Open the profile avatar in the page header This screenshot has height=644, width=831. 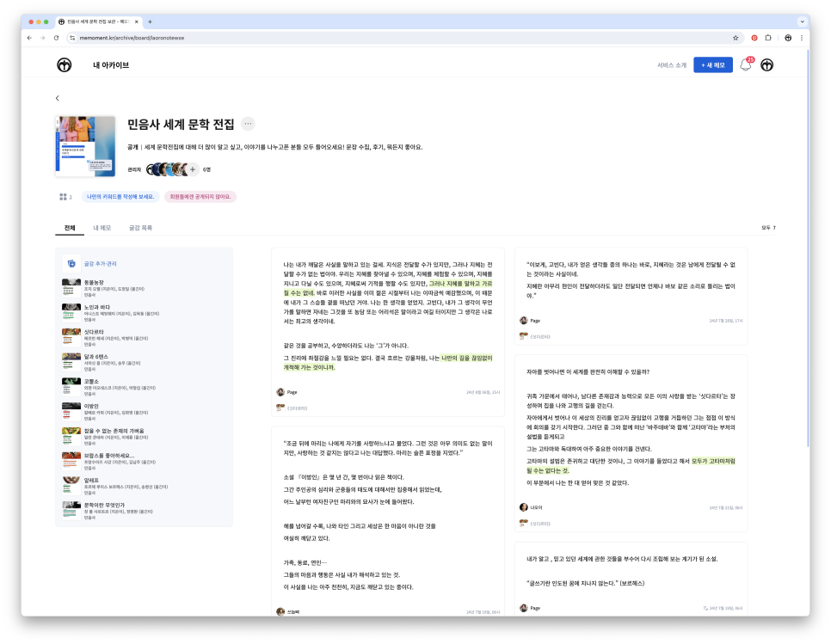766,65
